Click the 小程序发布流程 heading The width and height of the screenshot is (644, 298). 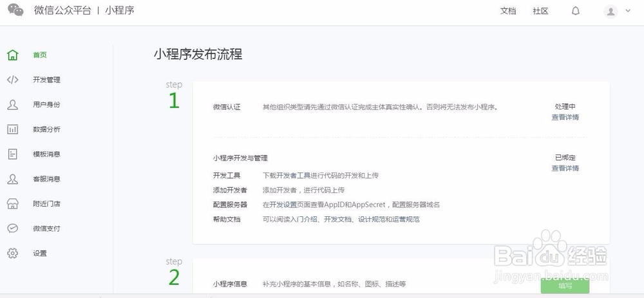coord(198,54)
